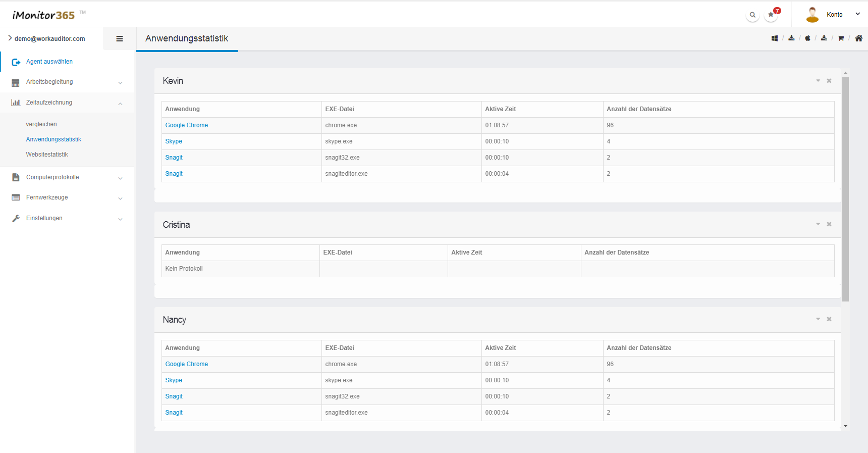Click Agent auswählen in the sidebar
868x453 pixels.
tap(49, 62)
